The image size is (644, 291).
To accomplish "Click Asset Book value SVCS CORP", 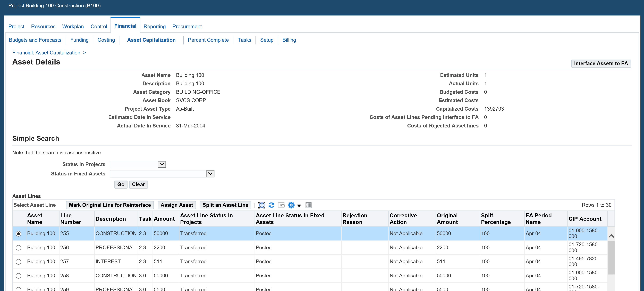I will coord(191,101).
